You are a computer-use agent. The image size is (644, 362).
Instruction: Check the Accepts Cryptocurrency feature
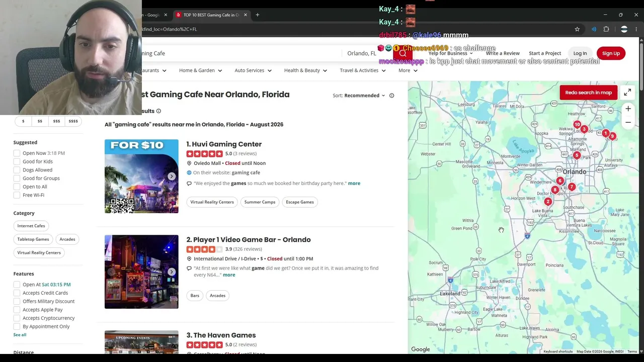coord(17,318)
